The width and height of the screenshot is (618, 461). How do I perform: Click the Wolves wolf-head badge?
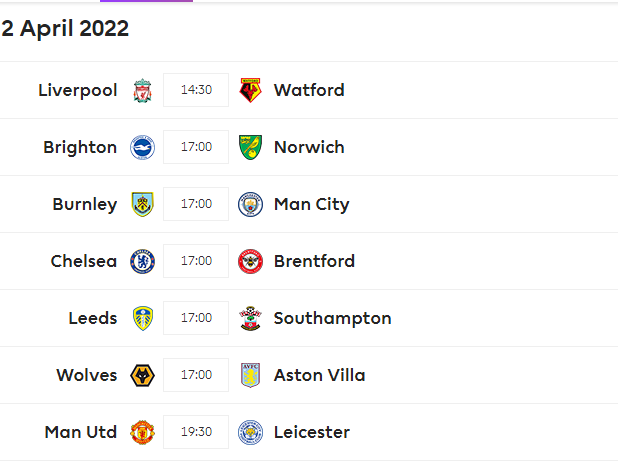pos(142,375)
